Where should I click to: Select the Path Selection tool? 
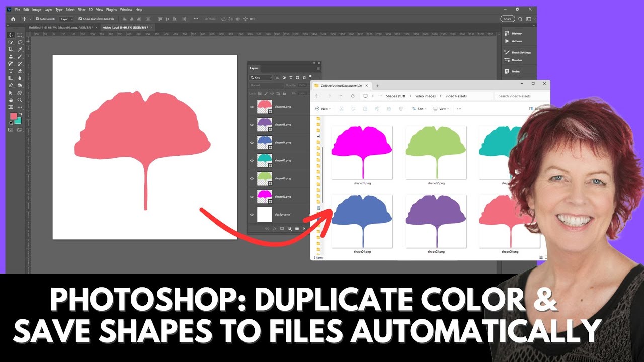tap(11, 93)
